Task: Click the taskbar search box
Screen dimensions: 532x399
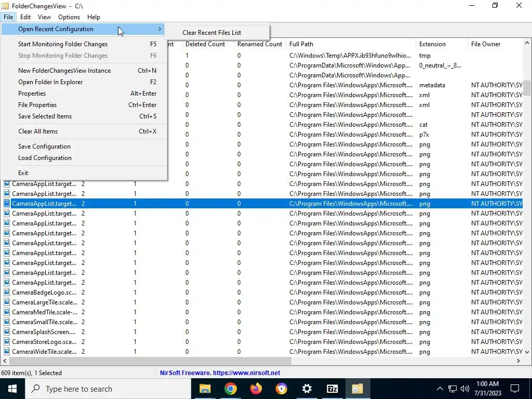Action: click(x=108, y=389)
